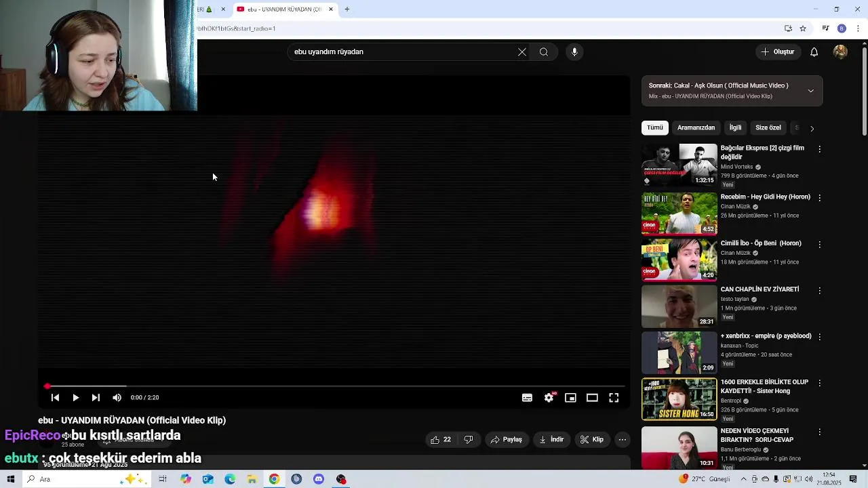Open Chrome profile avatar B
Screen dimensions: 868x488
click(842, 28)
